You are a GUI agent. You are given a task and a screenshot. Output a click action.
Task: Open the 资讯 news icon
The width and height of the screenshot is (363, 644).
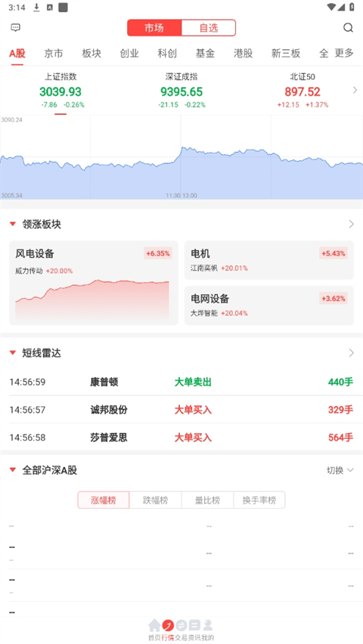click(194, 625)
